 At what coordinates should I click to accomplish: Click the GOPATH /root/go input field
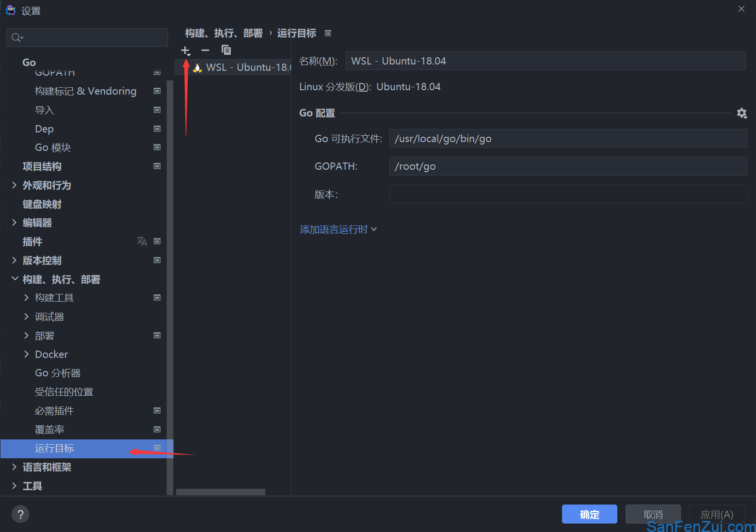(x=568, y=166)
